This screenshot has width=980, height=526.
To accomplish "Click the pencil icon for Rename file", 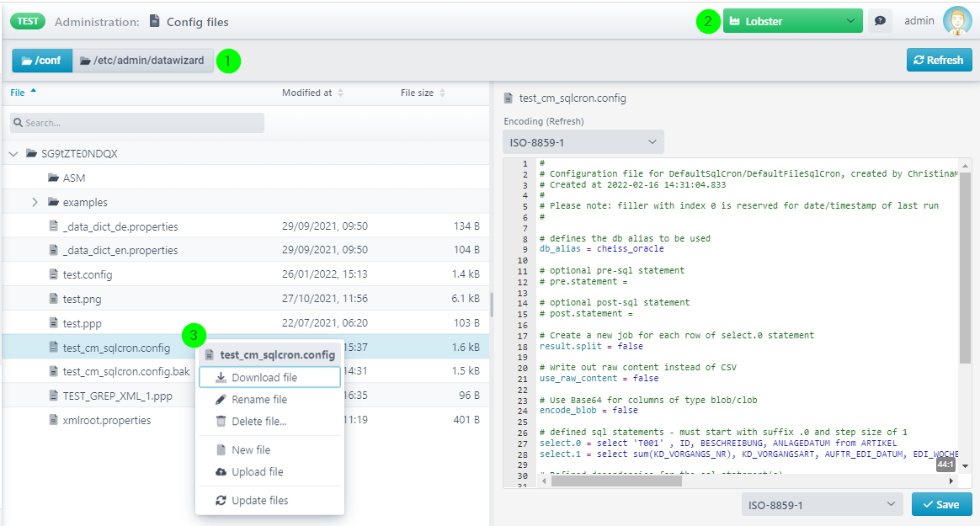I will point(221,399).
